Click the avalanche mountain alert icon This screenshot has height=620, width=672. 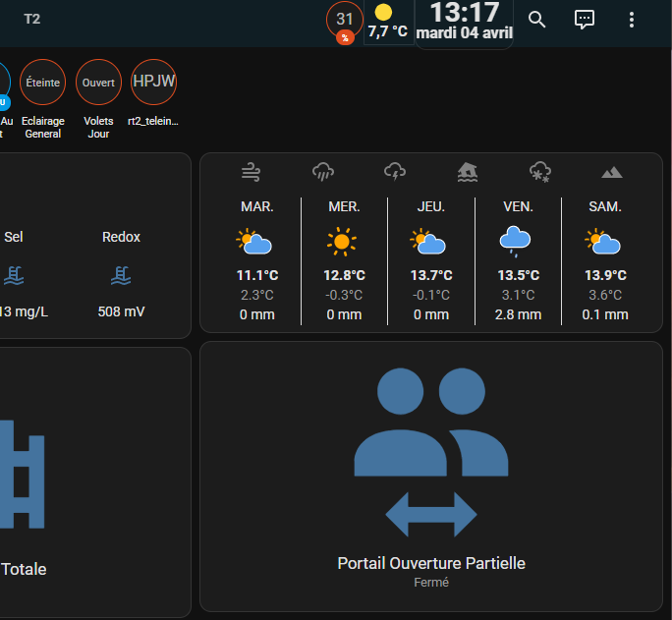pos(612,172)
